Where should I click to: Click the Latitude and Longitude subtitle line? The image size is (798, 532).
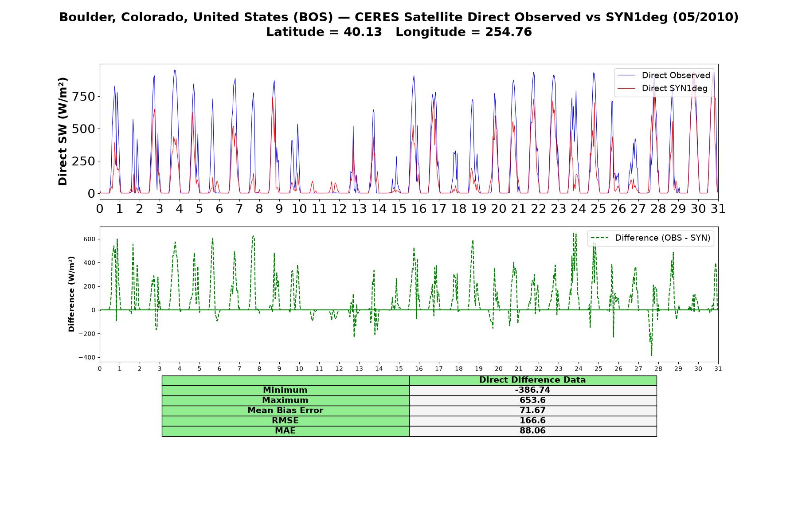pos(399,32)
